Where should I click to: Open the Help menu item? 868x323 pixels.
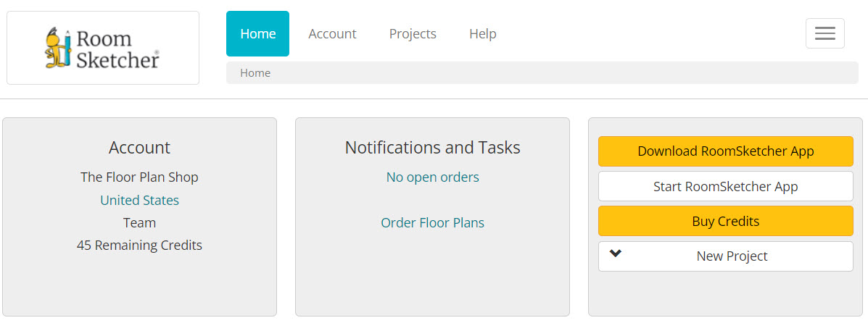(x=483, y=34)
